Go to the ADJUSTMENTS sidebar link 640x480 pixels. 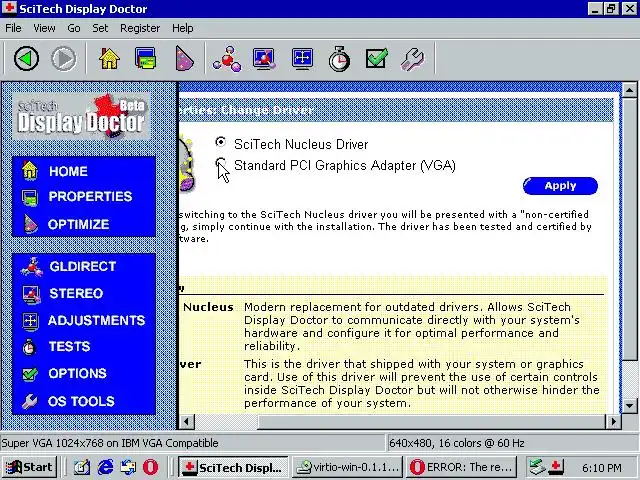tap(96, 320)
